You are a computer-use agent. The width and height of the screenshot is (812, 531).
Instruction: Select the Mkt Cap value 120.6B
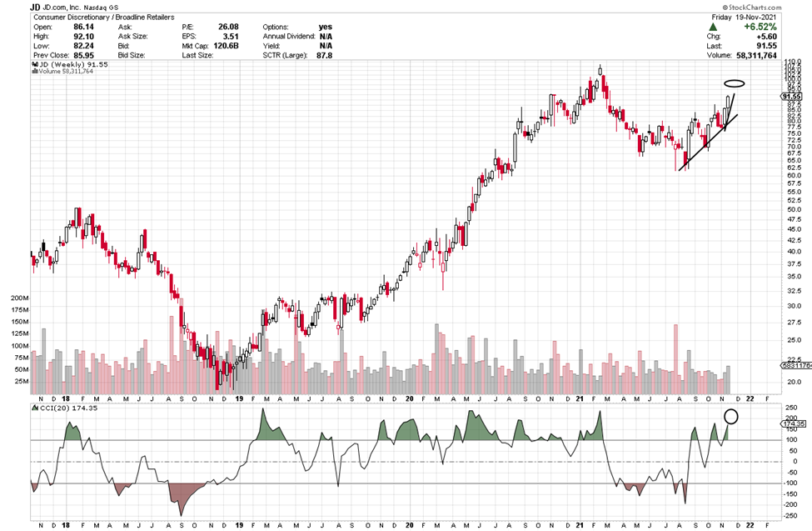point(226,46)
